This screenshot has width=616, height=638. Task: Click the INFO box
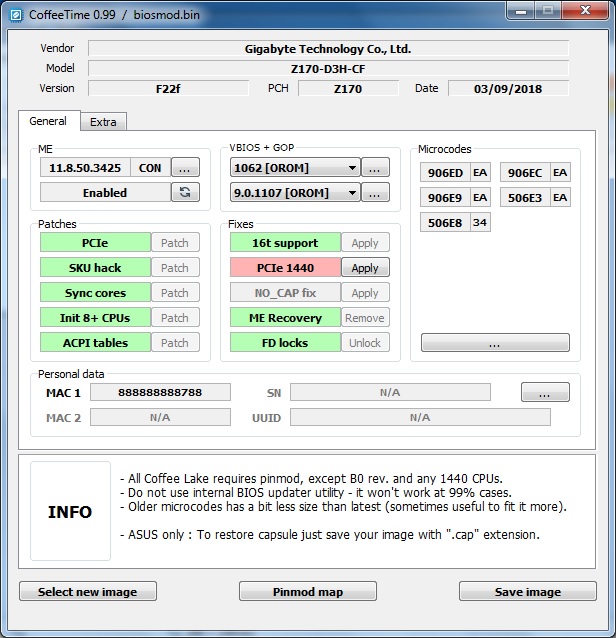pyautogui.click(x=70, y=511)
